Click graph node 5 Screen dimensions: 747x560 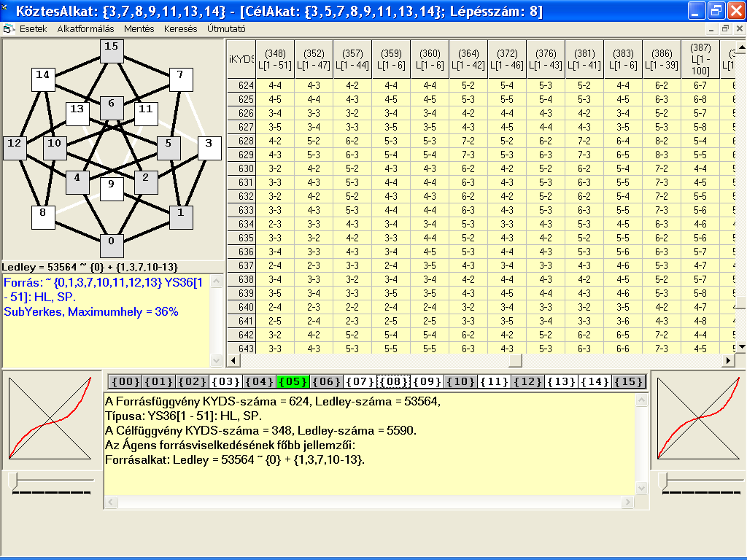tap(169, 148)
